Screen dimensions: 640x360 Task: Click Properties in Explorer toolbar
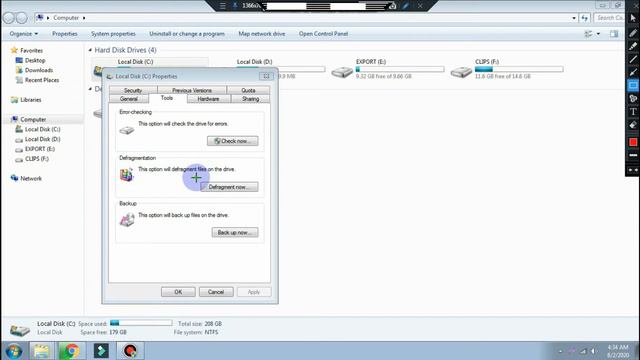[65, 34]
